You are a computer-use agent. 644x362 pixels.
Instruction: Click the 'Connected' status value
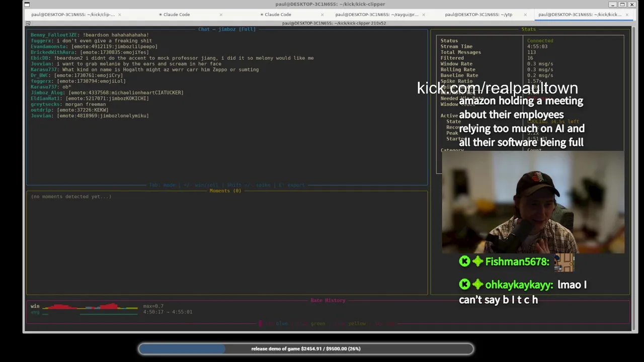(x=540, y=41)
